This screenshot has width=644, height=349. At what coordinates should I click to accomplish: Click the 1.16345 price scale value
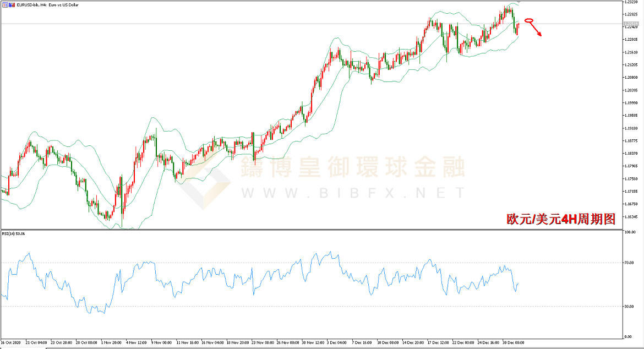[x=632, y=217]
